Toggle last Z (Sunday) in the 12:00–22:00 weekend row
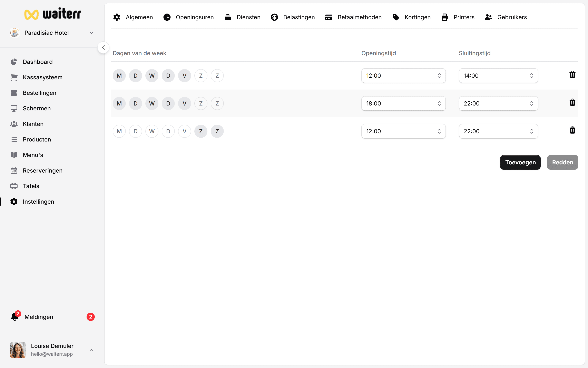The height and width of the screenshot is (368, 588). (x=217, y=131)
